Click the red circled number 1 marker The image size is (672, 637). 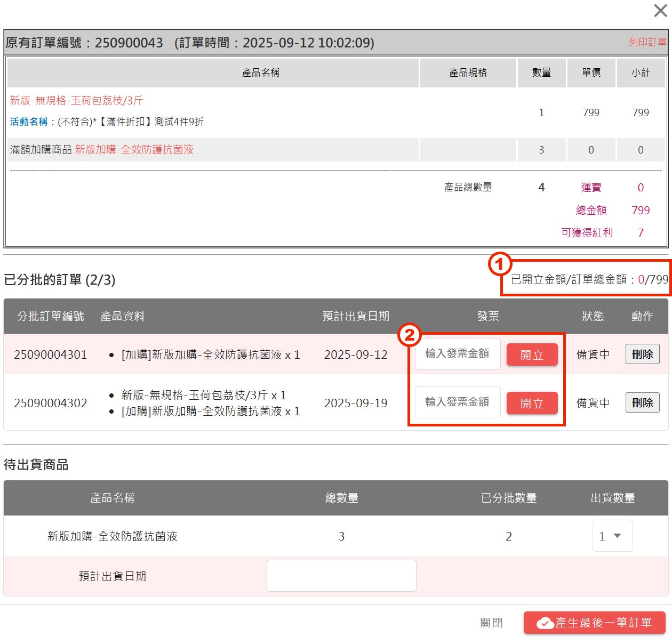pos(500,264)
